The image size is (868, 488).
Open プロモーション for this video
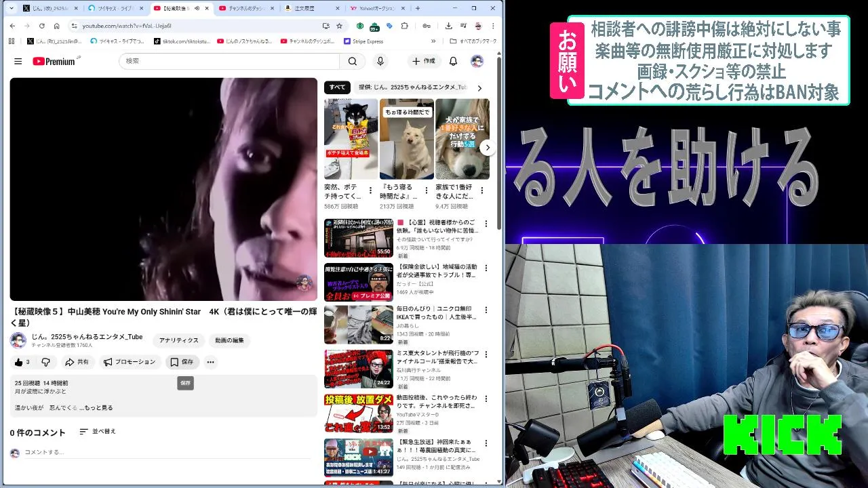coord(130,362)
